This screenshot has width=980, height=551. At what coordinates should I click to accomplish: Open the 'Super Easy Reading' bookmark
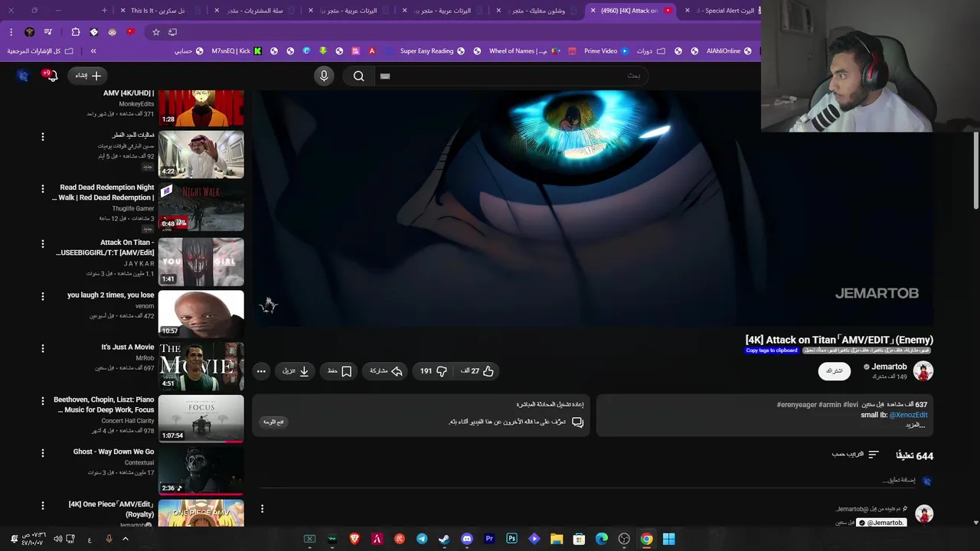[433, 51]
